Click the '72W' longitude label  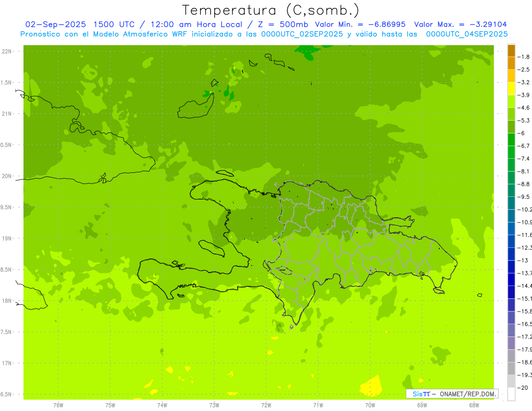click(266, 405)
